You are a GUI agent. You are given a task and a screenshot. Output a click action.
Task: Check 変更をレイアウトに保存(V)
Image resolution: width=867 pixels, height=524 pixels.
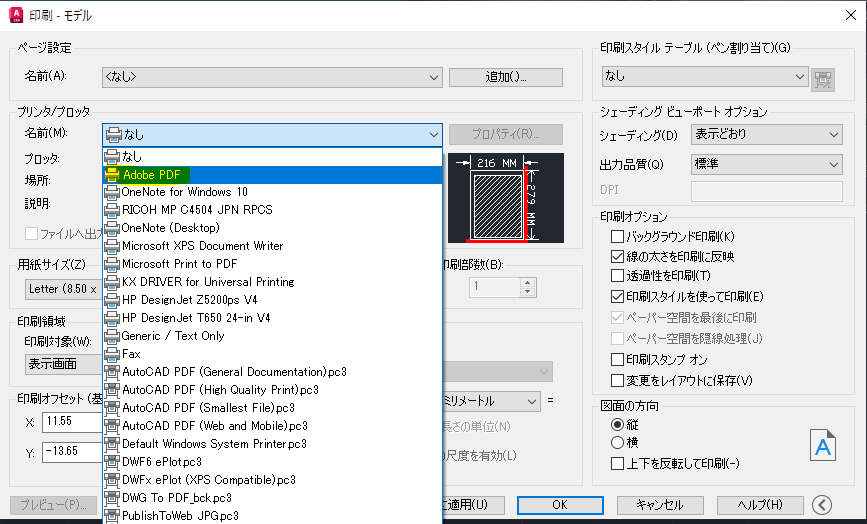[x=617, y=380]
